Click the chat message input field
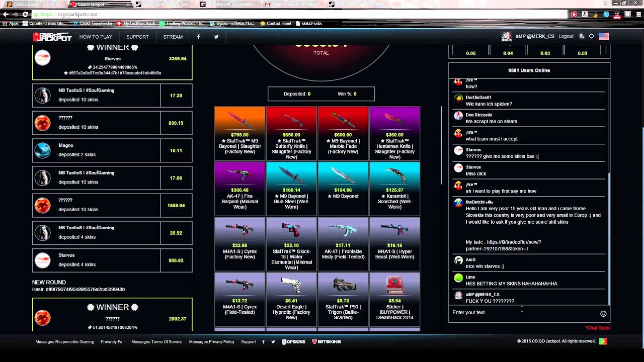 coord(523,313)
